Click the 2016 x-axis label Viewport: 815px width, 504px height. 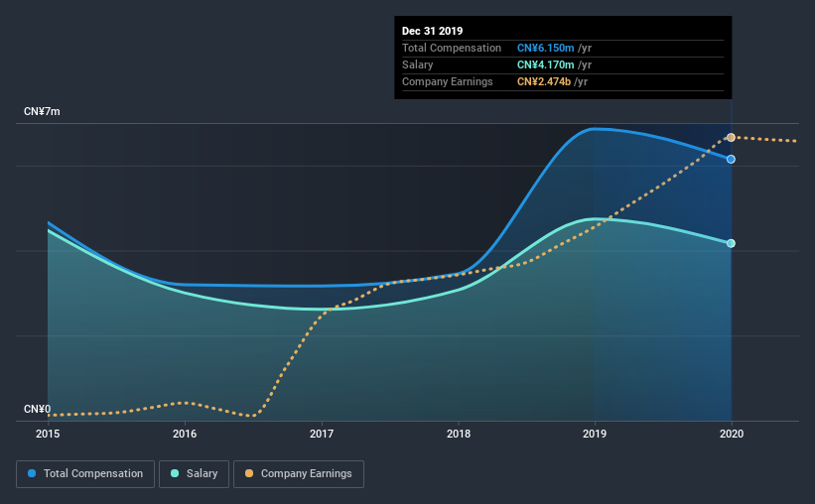point(185,434)
